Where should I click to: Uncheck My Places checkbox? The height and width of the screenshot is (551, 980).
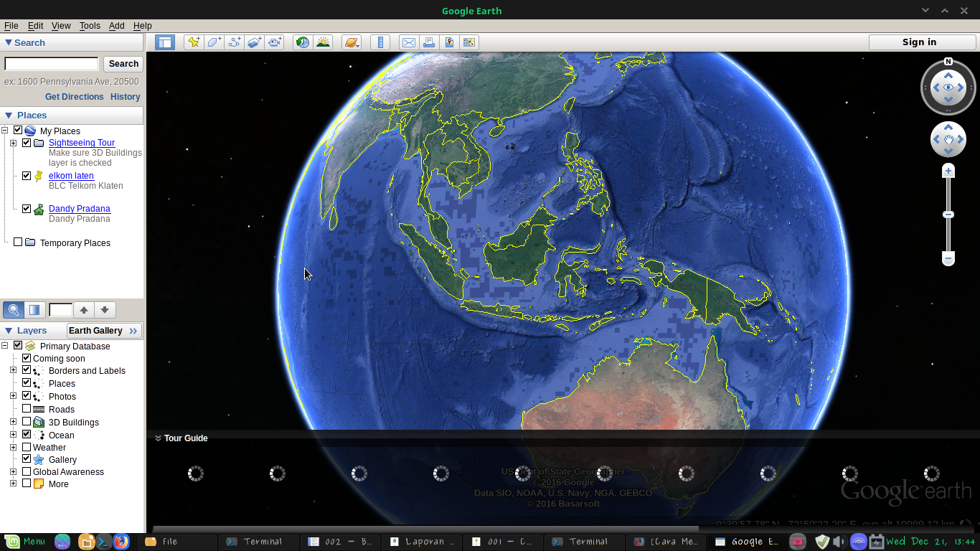(x=18, y=130)
